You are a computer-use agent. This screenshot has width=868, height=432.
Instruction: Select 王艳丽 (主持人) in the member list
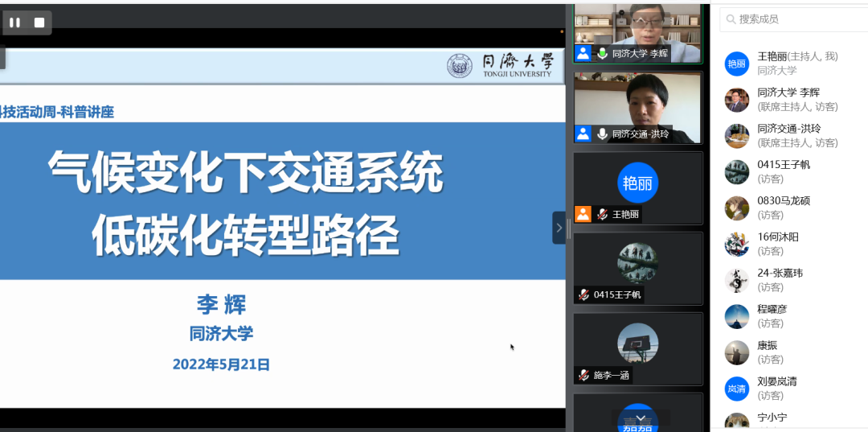(797, 63)
